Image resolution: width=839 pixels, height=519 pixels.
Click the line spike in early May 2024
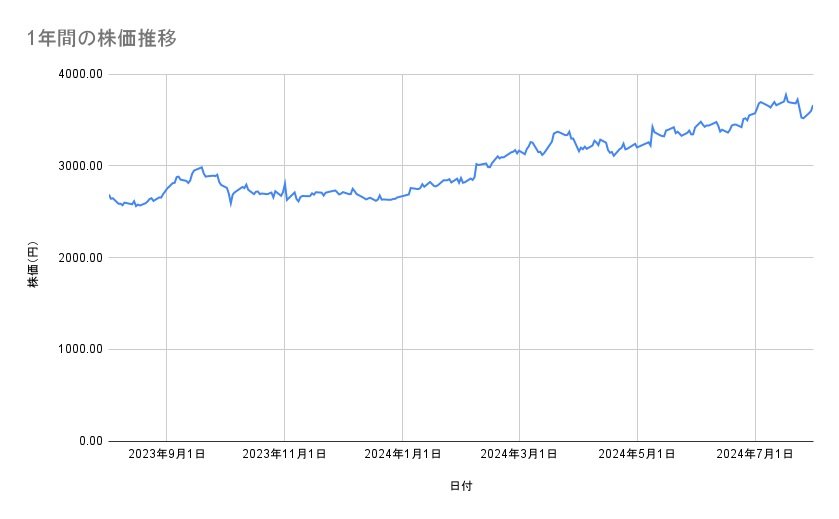click(652, 126)
